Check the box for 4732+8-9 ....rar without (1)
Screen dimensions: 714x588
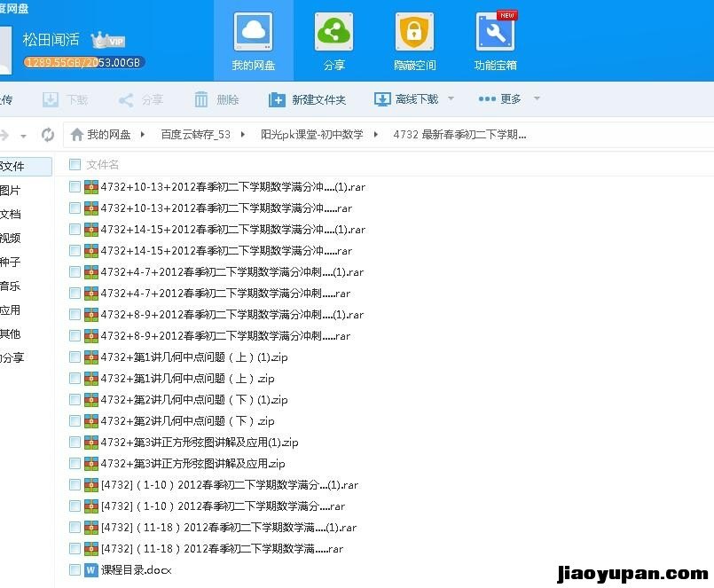[x=75, y=335]
